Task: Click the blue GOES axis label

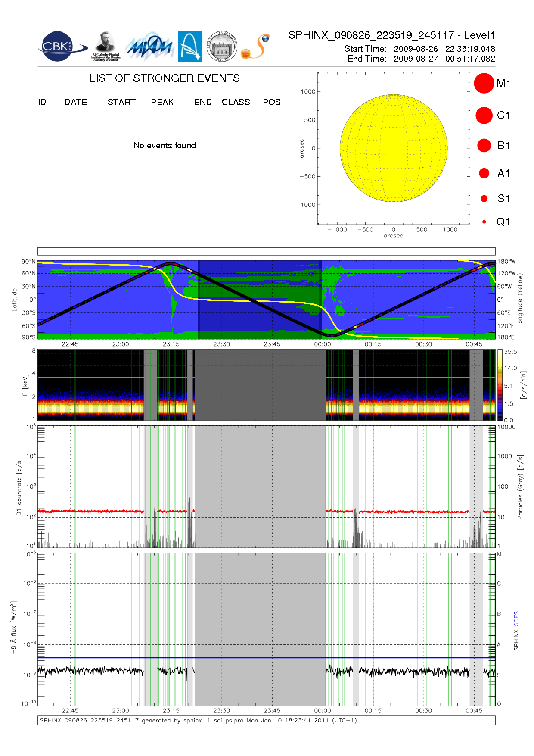Action: coord(516,619)
